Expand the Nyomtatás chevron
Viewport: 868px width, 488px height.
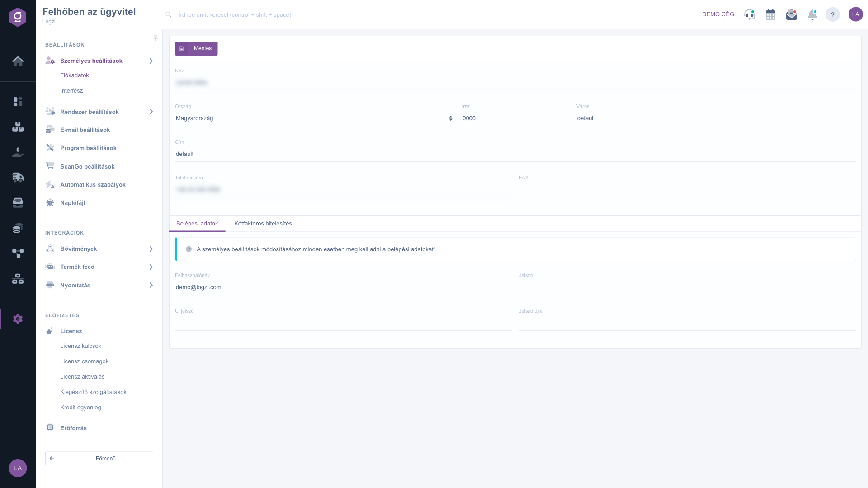[151, 285]
